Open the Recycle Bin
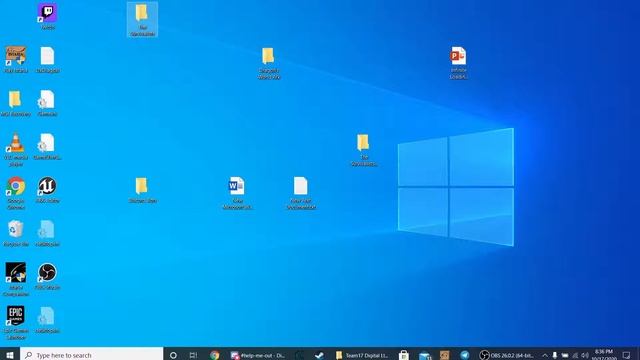Viewport: 640px width, 360px height. 16,233
